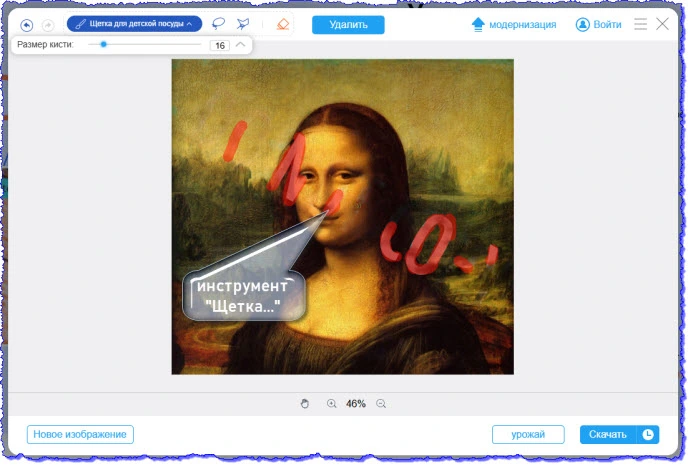Zoom out with the minus magnifier

pyautogui.click(x=380, y=404)
